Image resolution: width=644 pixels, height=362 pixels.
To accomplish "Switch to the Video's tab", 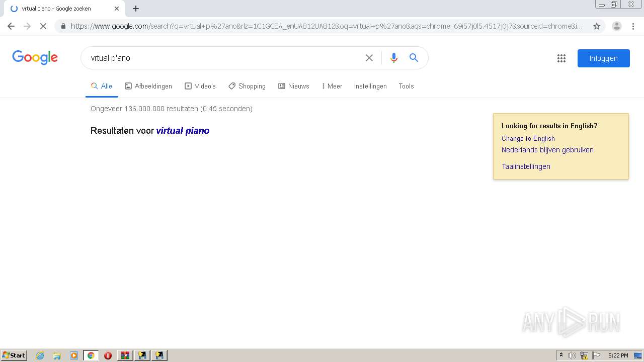I will pyautogui.click(x=200, y=86).
